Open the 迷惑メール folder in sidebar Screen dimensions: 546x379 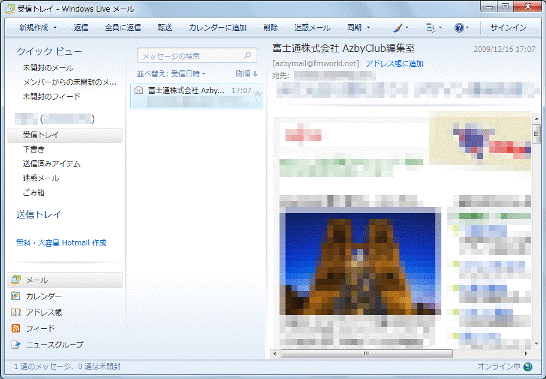tap(41, 178)
